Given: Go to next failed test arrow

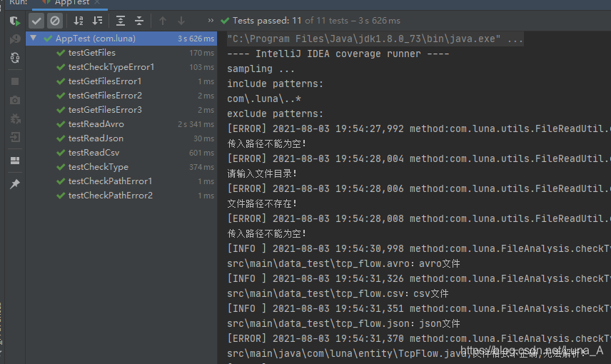Looking at the screenshot, I should pyautogui.click(x=181, y=21).
